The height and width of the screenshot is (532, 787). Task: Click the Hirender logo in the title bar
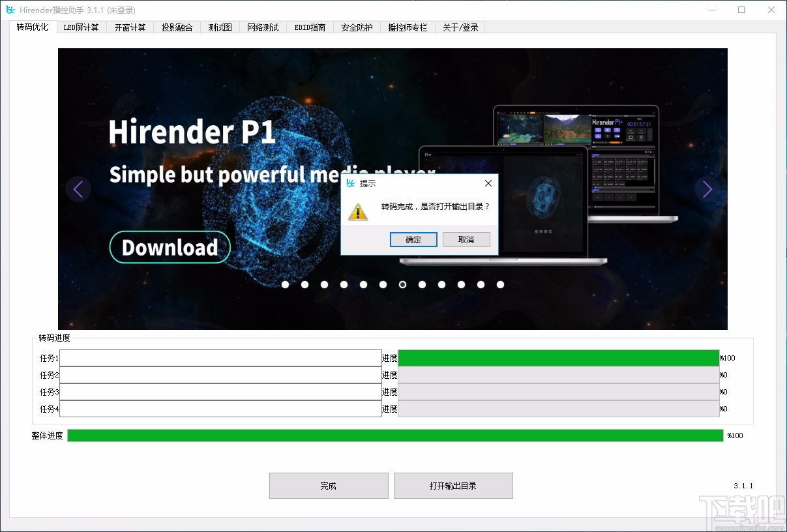(x=10, y=10)
